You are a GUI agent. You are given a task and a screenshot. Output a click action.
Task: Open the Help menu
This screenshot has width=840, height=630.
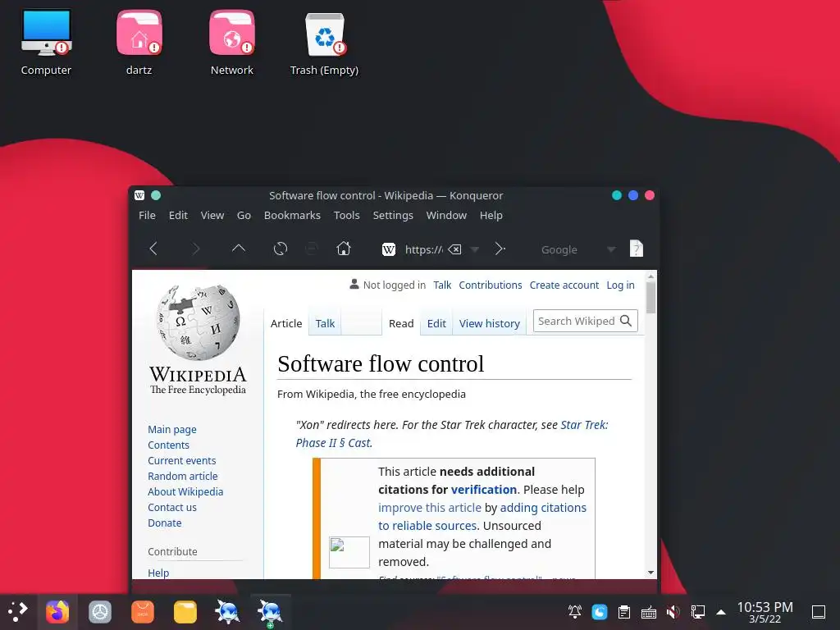point(491,216)
